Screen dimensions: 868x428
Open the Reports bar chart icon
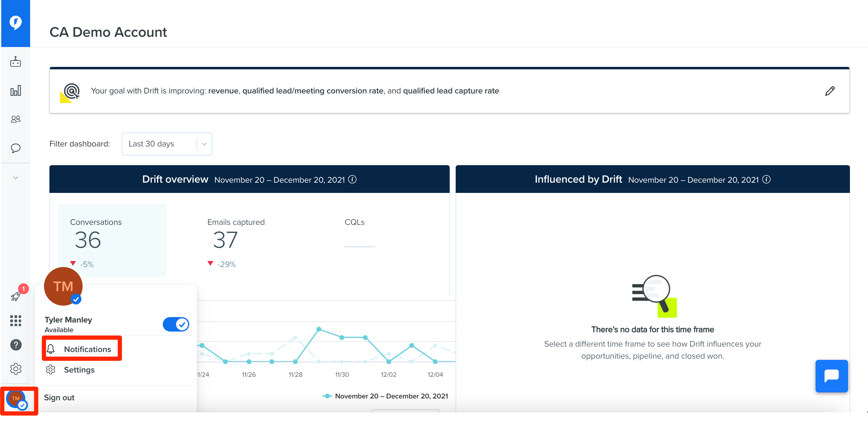pyautogui.click(x=15, y=90)
